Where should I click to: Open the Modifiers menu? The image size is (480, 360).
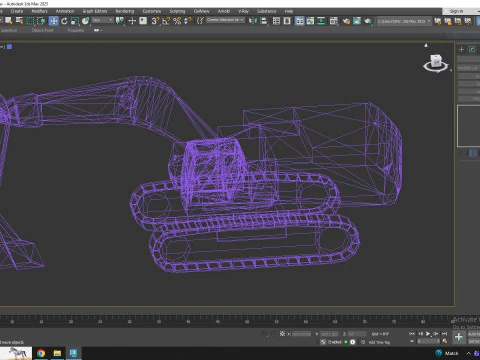(39, 11)
